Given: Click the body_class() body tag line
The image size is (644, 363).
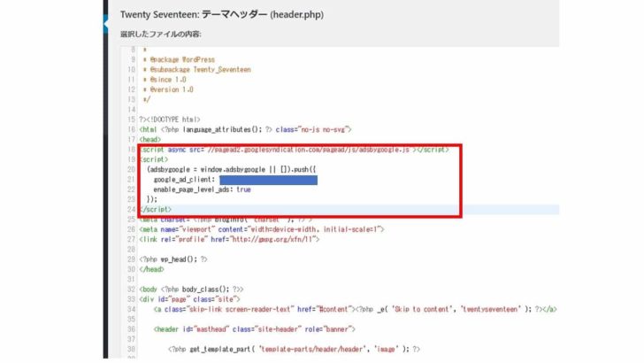Looking at the screenshot, I should (190, 289).
